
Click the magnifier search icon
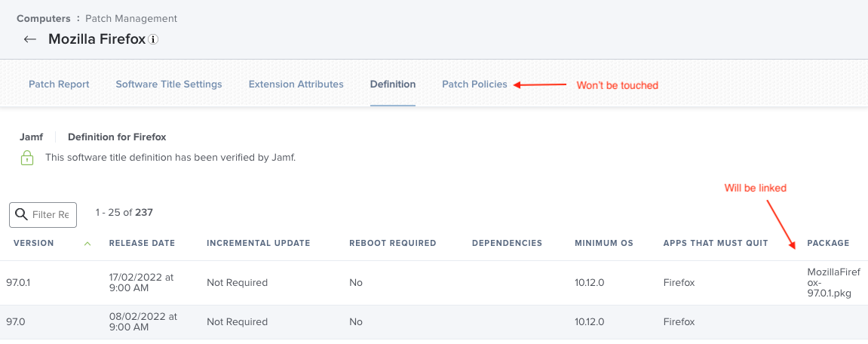point(22,214)
